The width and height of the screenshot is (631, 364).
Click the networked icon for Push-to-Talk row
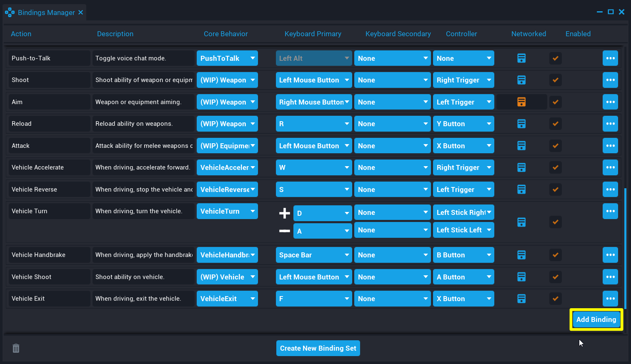(x=521, y=58)
